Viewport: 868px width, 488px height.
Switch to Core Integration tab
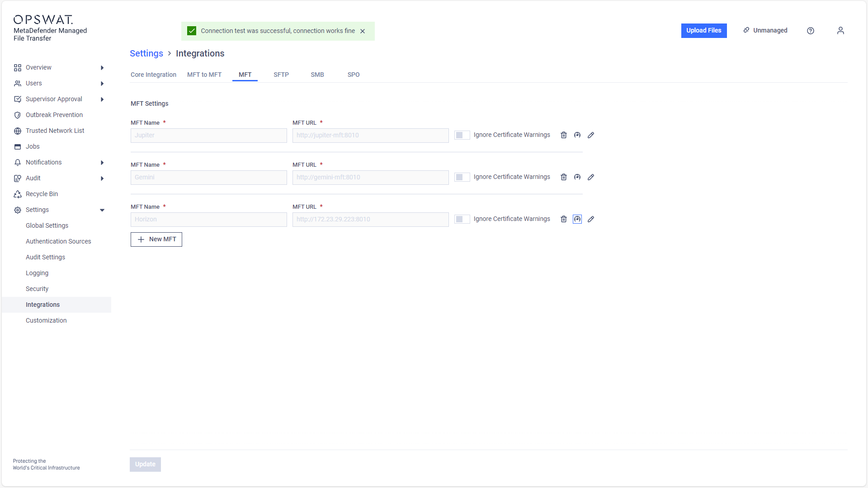pos(153,75)
